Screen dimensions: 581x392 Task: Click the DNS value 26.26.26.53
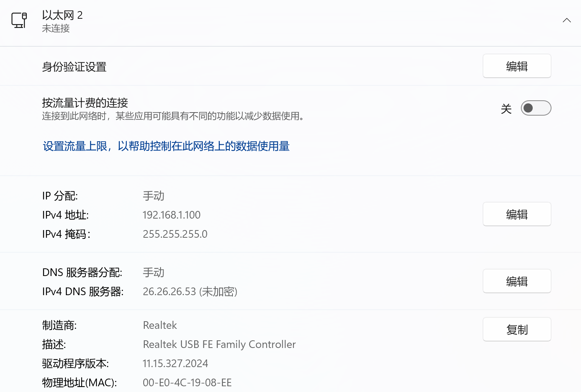170,291
